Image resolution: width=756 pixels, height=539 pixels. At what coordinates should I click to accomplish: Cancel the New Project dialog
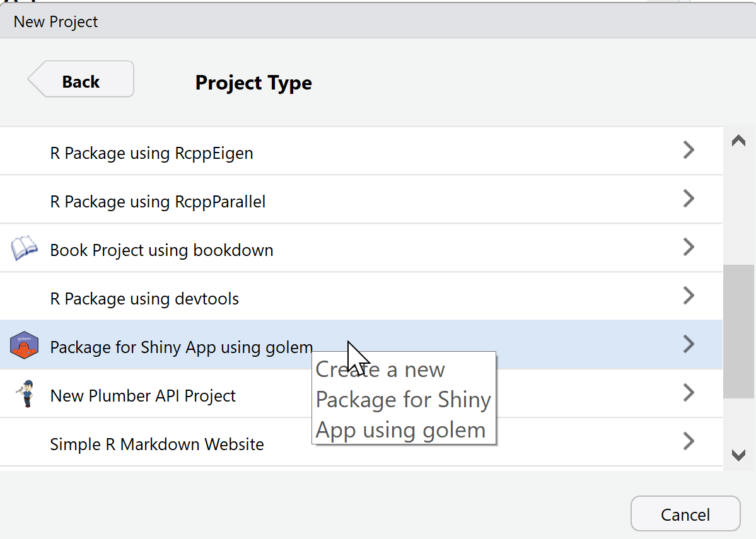[685, 514]
